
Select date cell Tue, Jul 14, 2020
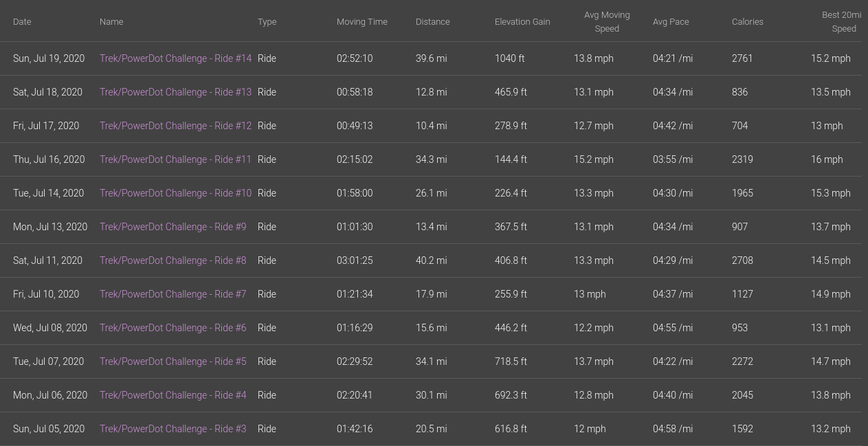(48, 193)
